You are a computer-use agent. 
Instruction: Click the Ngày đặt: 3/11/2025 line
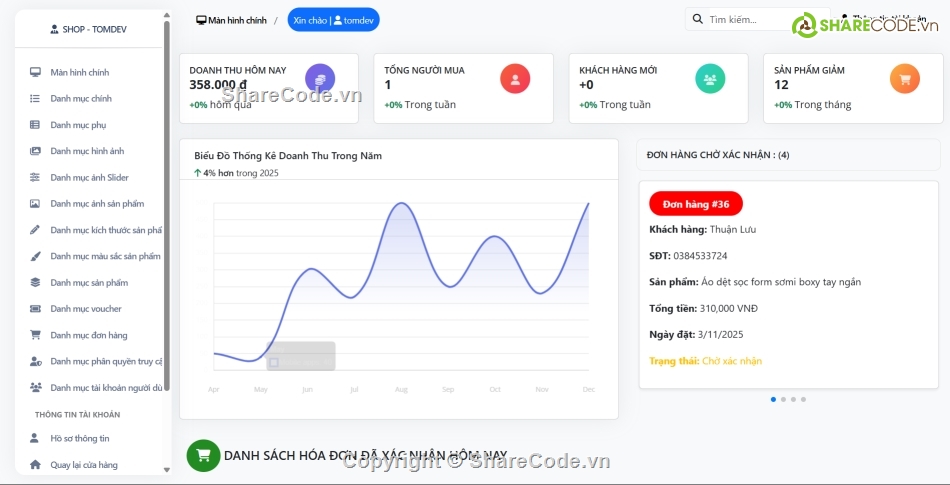pyautogui.click(x=696, y=334)
